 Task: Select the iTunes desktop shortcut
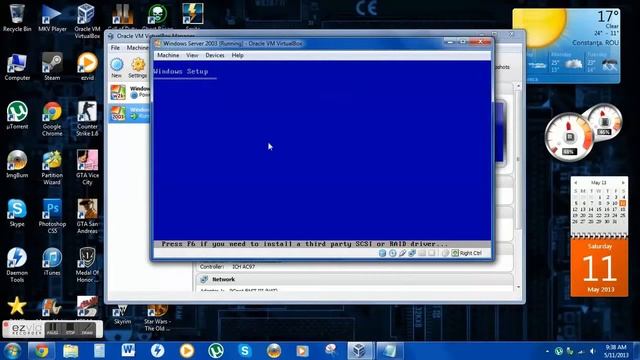(52, 262)
